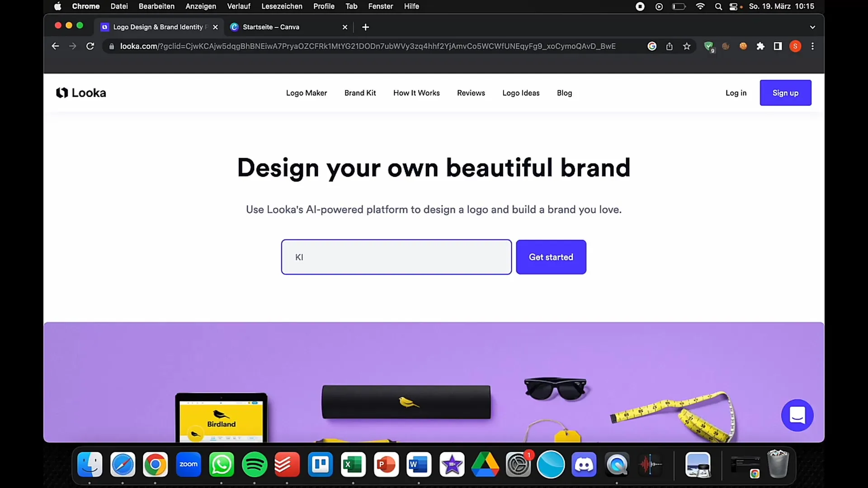Close the Logo Design tab

point(215,27)
